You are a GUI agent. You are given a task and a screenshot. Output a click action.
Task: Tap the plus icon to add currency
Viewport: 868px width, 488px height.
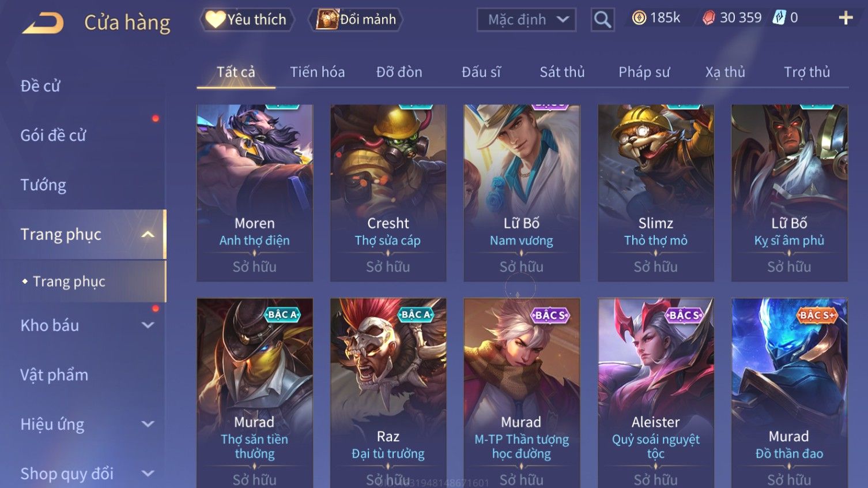[x=846, y=18]
